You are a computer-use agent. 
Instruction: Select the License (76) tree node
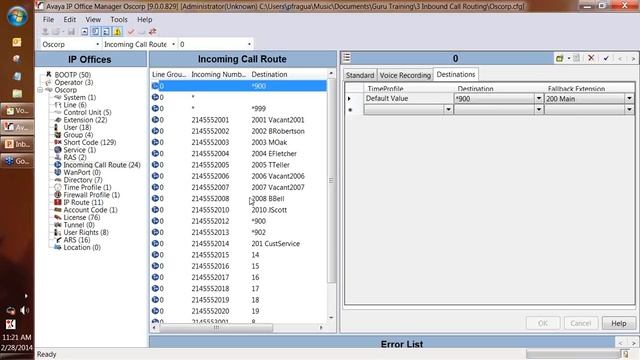tap(81, 218)
